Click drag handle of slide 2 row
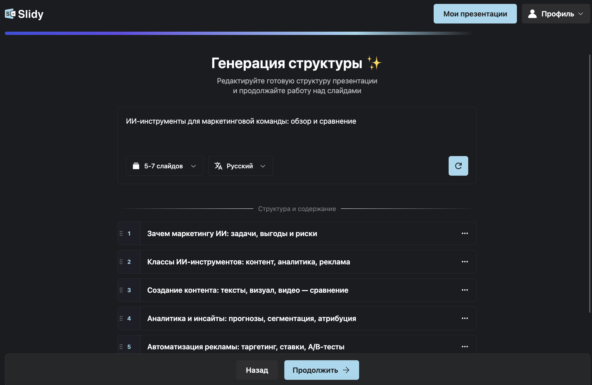 tap(121, 262)
